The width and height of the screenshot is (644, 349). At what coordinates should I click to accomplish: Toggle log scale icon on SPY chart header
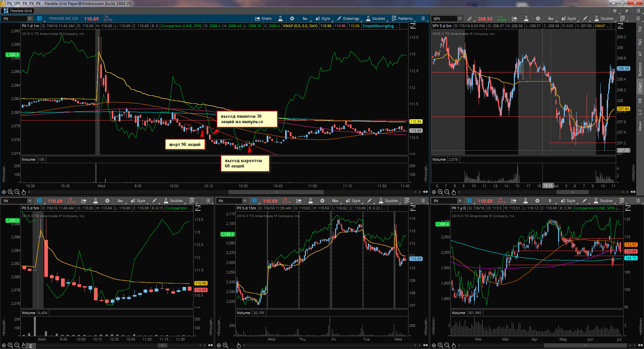(621, 26)
